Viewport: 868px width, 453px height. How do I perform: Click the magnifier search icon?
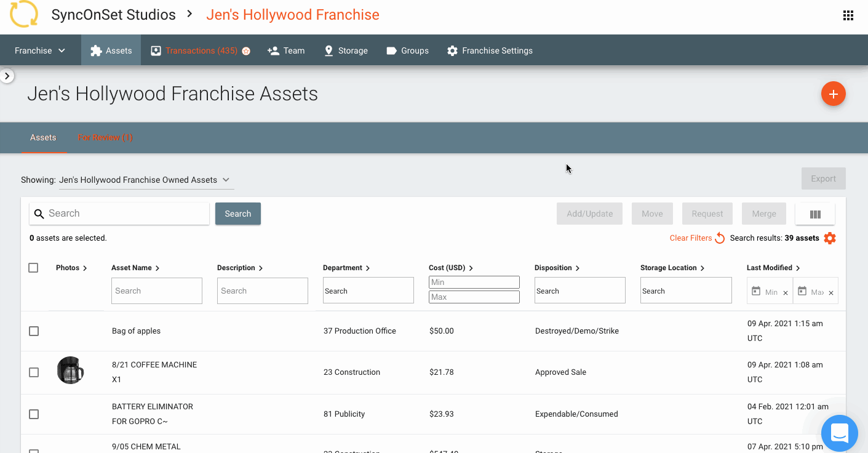tap(39, 214)
